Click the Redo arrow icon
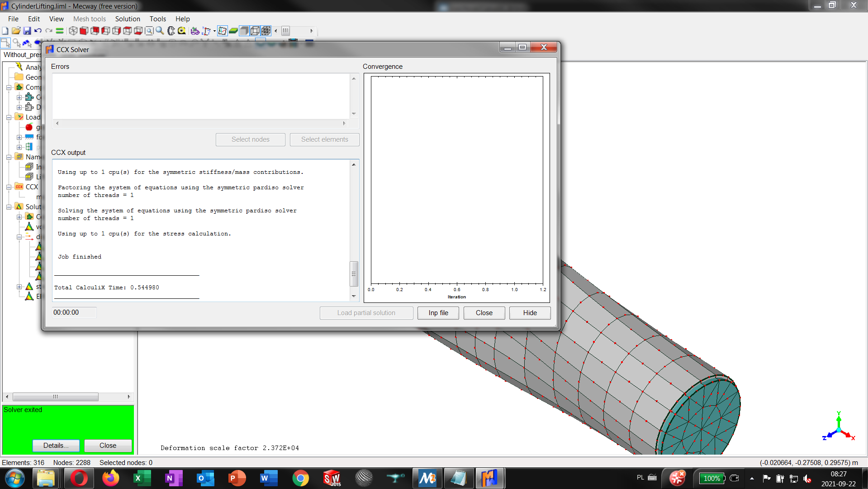The width and height of the screenshot is (868, 489). (x=49, y=31)
